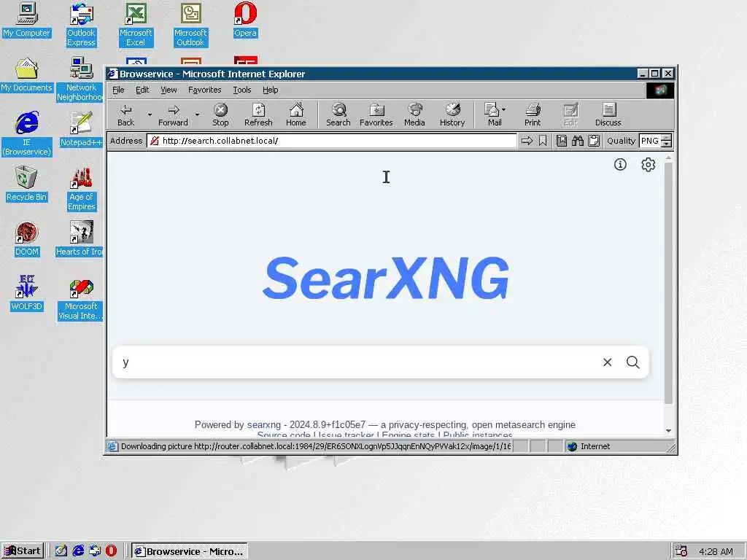This screenshot has width=747, height=560.
Task: Click the vertical scrollbar thumb
Action: pos(668,283)
